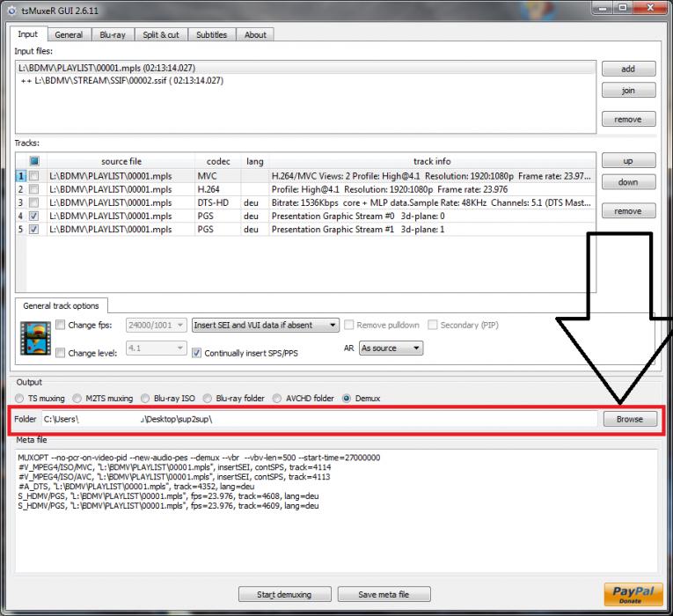Switch to the Subtitles tab
This screenshot has width=673, height=616.
(x=212, y=35)
